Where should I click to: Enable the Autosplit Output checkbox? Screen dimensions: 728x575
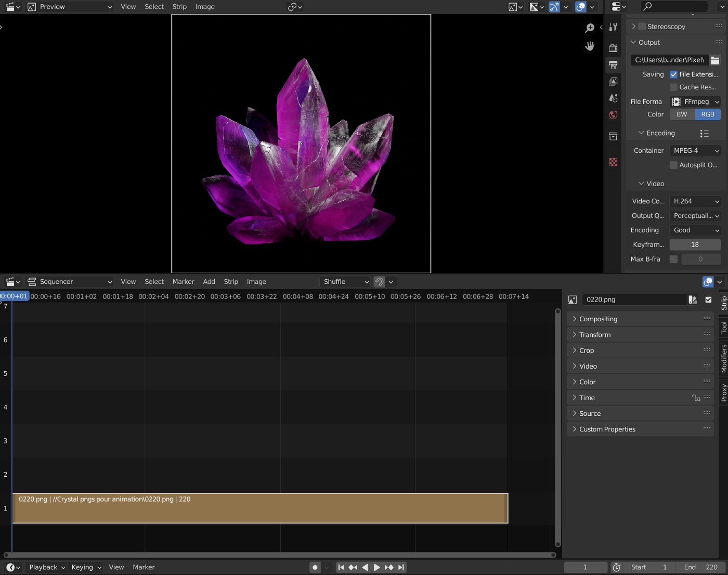673,165
